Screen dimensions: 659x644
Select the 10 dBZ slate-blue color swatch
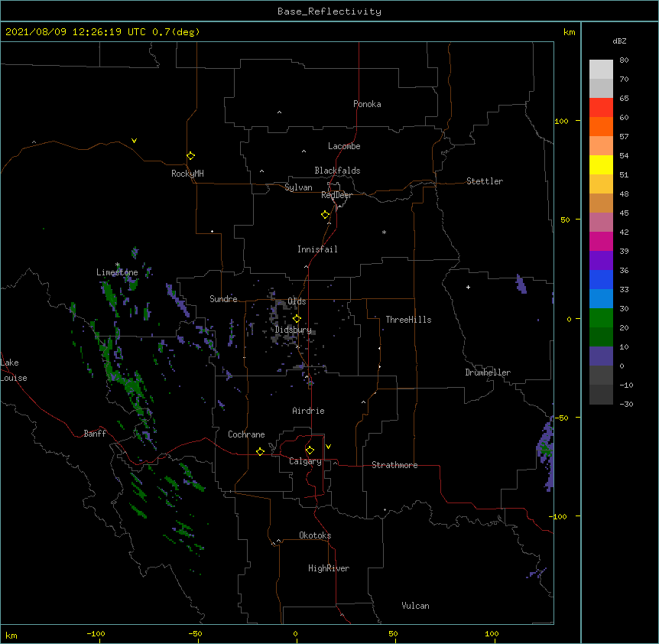[601, 356]
